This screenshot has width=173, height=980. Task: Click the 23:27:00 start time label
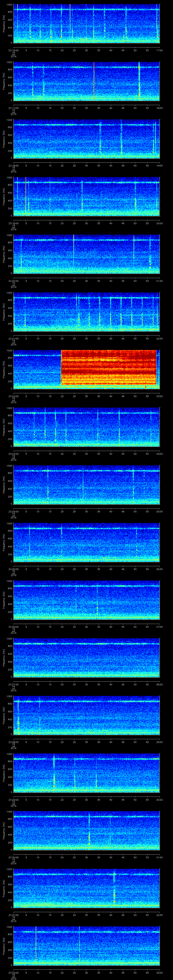(x=13, y=684)
